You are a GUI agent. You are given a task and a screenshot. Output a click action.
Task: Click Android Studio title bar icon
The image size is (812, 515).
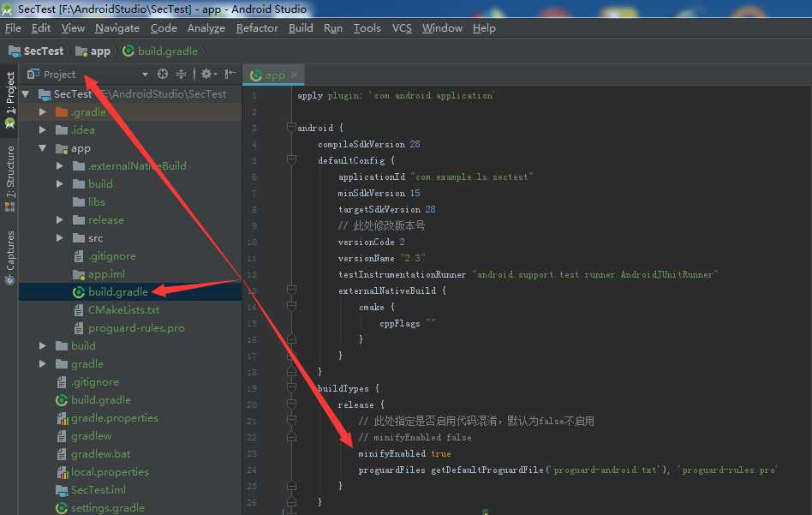(x=7, y=9)
